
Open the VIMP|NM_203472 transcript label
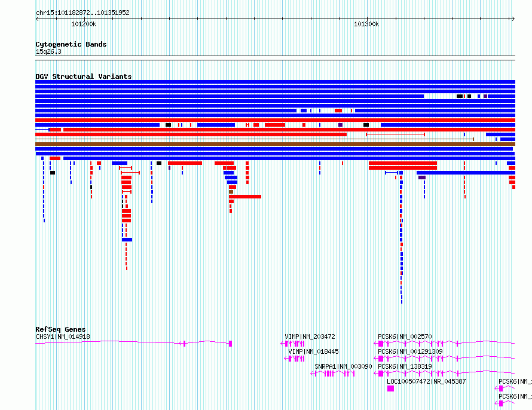pos(310,336)
